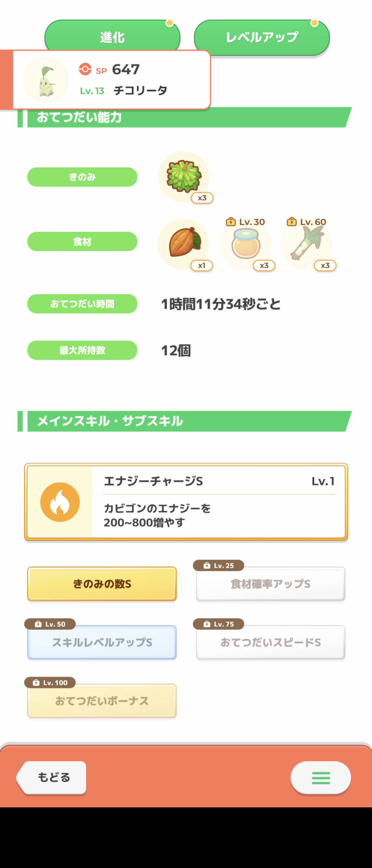372x868 pixels.
Task: Tap the leek ingredient icon
Action: click(x=306, y=244)
